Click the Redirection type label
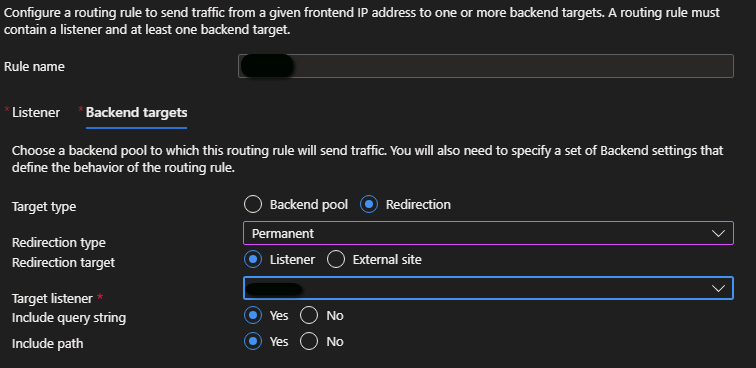756x368 pixels. 59,243
